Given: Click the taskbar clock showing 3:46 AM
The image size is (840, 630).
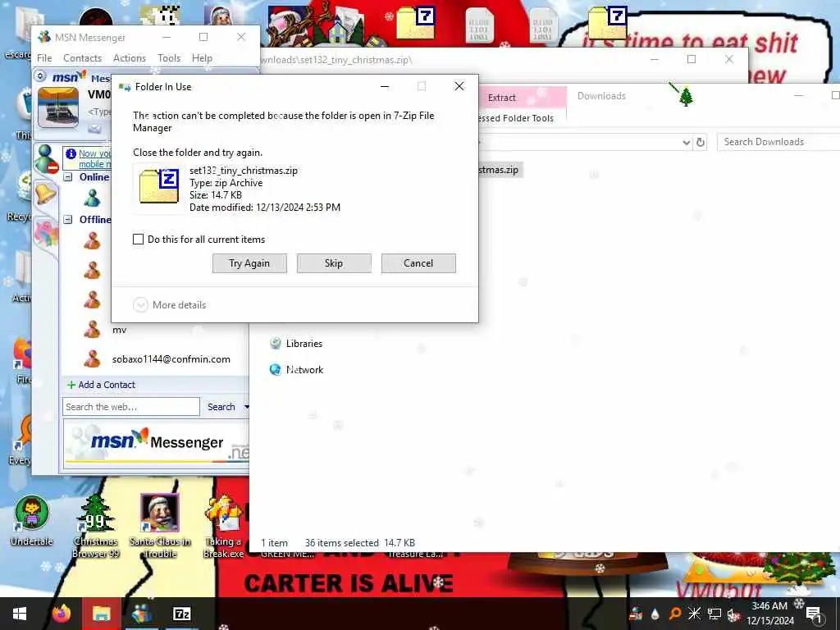Looking at the screenshot, I should point(769,614).
